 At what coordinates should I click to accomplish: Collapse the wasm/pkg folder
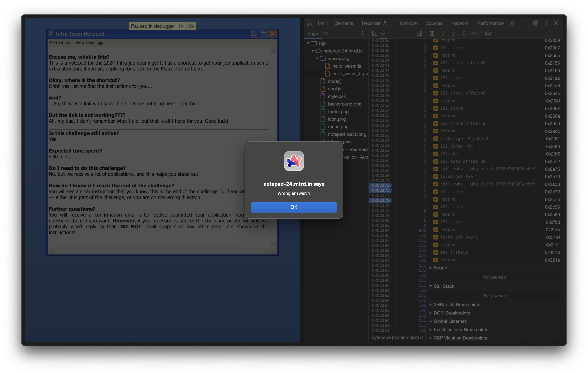coord(317,59)
